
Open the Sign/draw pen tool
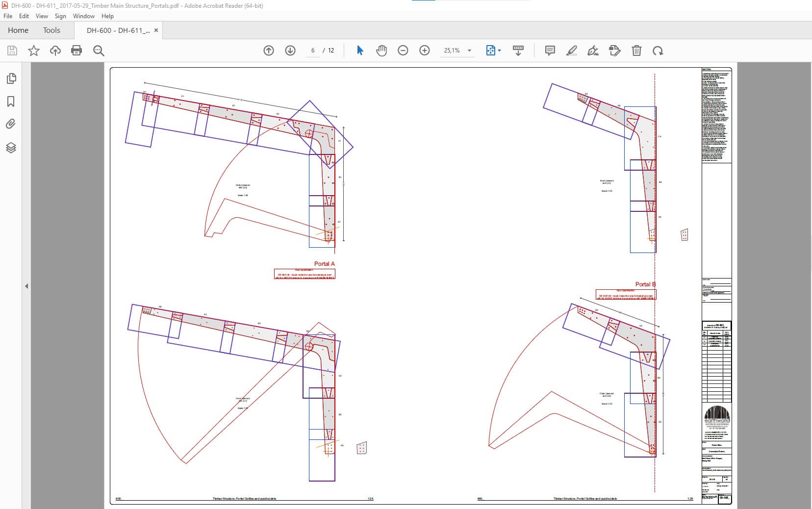pos(593,51)
